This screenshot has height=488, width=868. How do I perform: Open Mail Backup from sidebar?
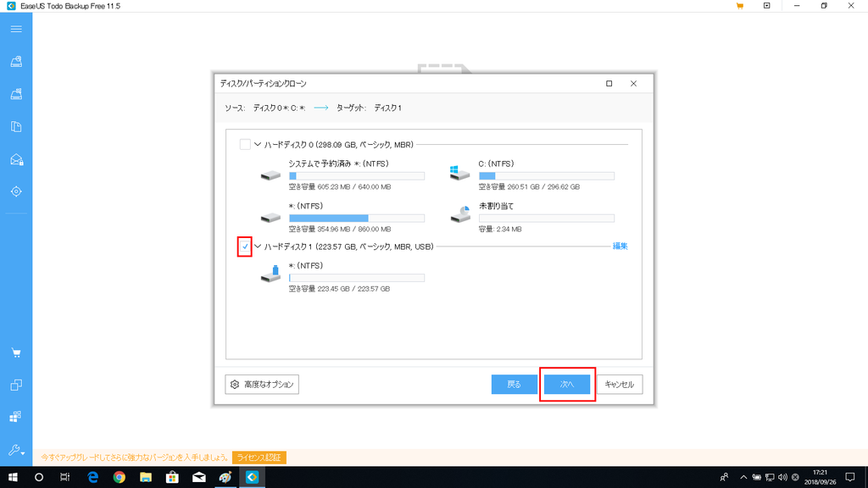[16, 160]
